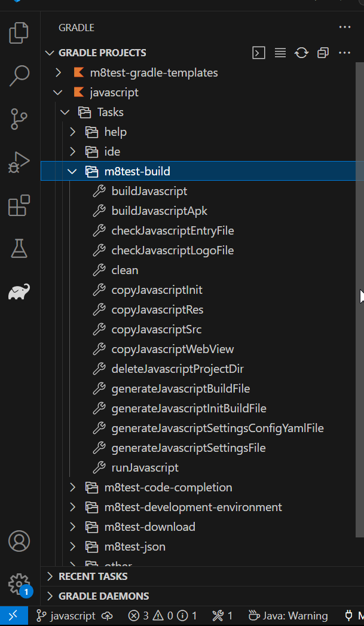Collapse all Gradle project nodes
364x626 pixels.
point(323,53)
